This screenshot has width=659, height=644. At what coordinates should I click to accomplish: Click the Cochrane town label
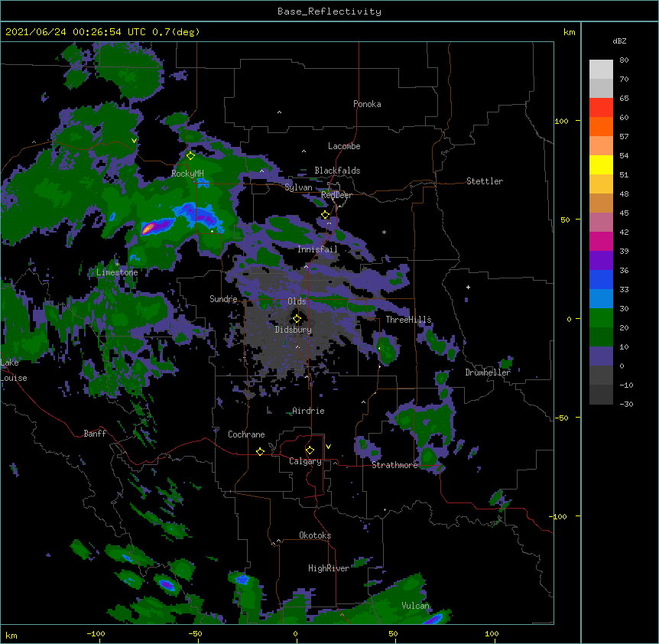click(x=246, y=434)
